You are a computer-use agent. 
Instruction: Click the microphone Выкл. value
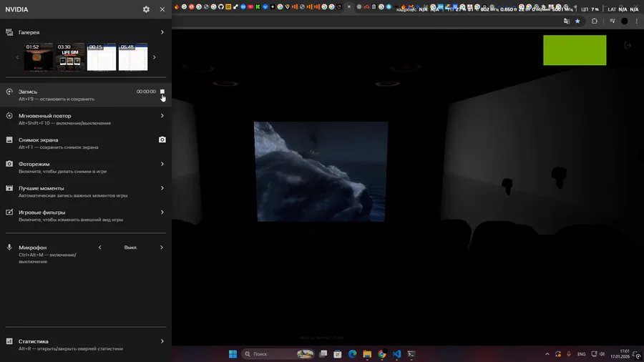(131, 248)
